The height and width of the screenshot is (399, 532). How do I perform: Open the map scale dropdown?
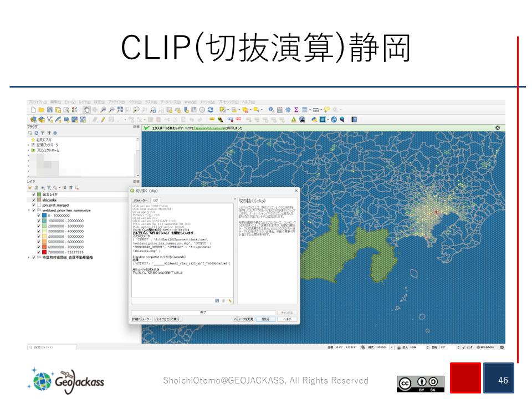pos(392,347)
